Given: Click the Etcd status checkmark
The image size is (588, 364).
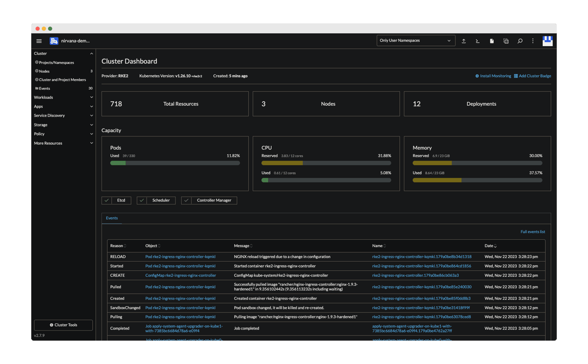Looking at the screenshot, I should (x=107, y=200).
